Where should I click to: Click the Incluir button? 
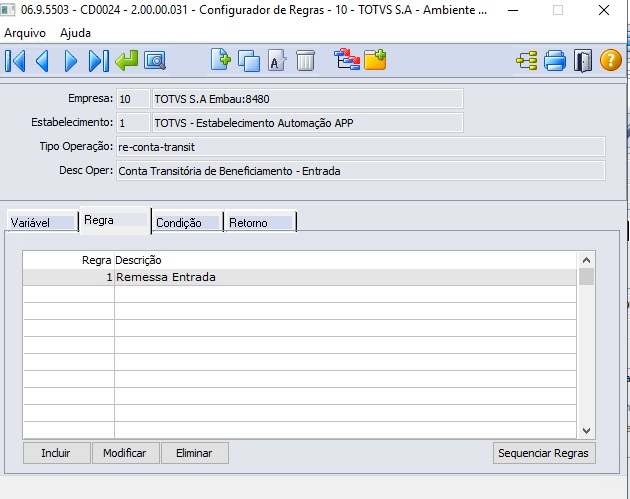click(56, 453)
